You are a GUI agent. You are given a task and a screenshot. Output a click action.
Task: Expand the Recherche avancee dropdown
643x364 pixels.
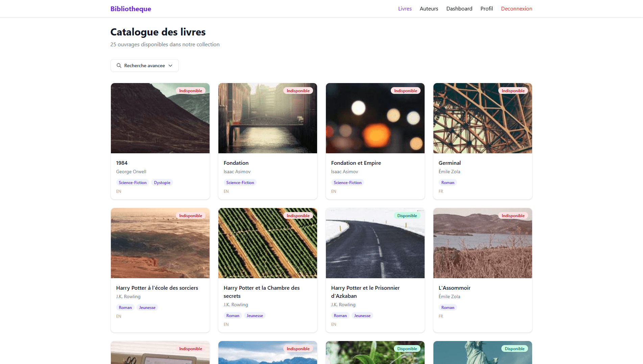144,66
